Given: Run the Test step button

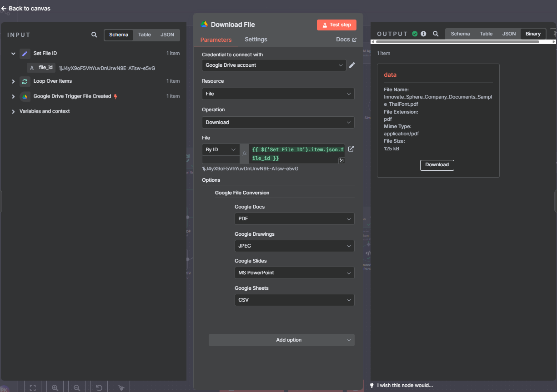Looking at the screenshot, I should [x=336, y=25].
